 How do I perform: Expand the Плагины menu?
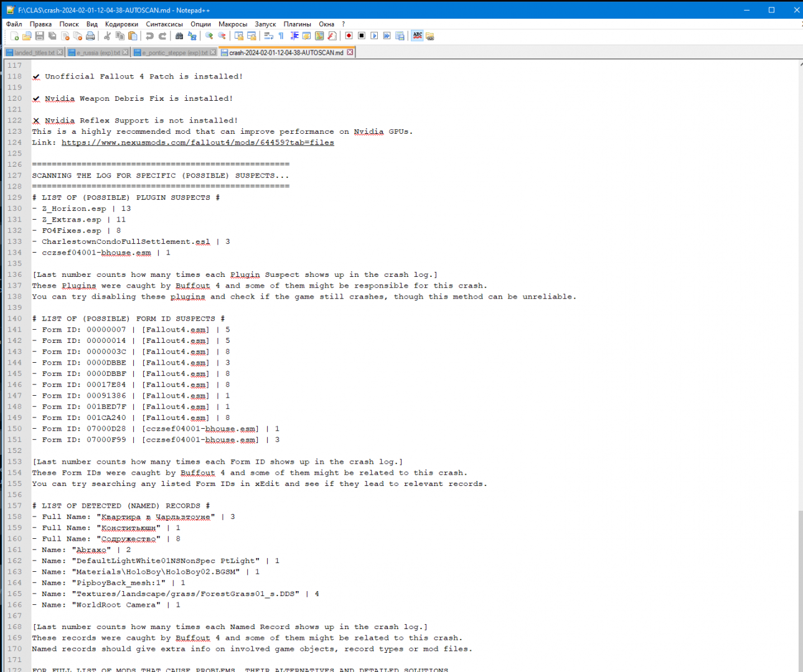coord(297,24)
